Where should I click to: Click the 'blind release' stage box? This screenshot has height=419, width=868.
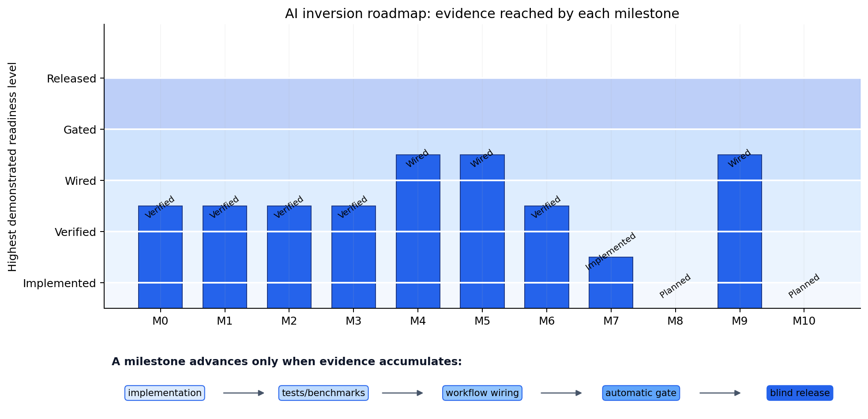(x=800, y=393)
